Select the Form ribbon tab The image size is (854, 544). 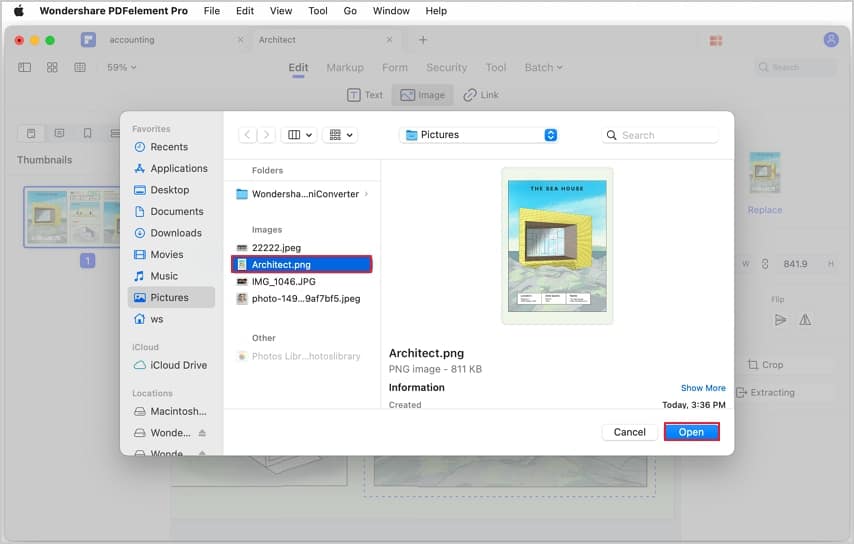[394, 68]
